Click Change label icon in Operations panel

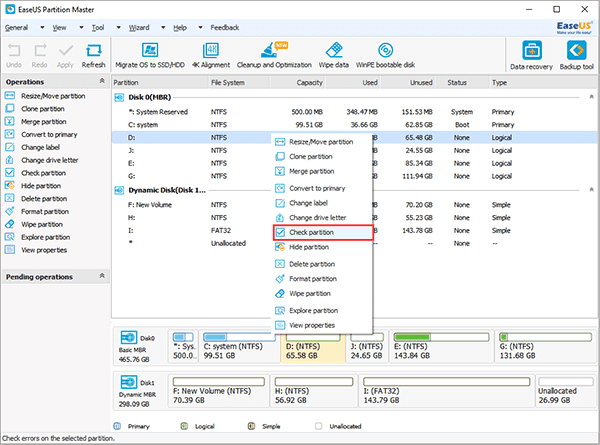point(10,147)
